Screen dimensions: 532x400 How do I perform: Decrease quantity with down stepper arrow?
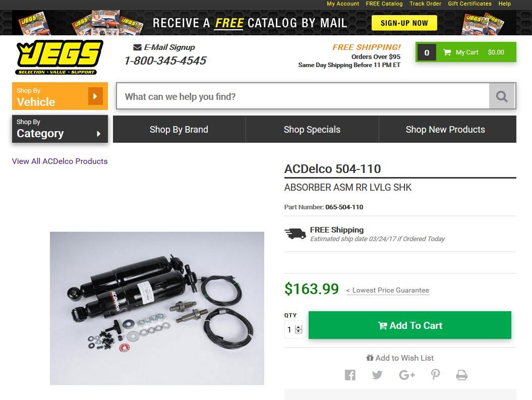pos(298,331)
